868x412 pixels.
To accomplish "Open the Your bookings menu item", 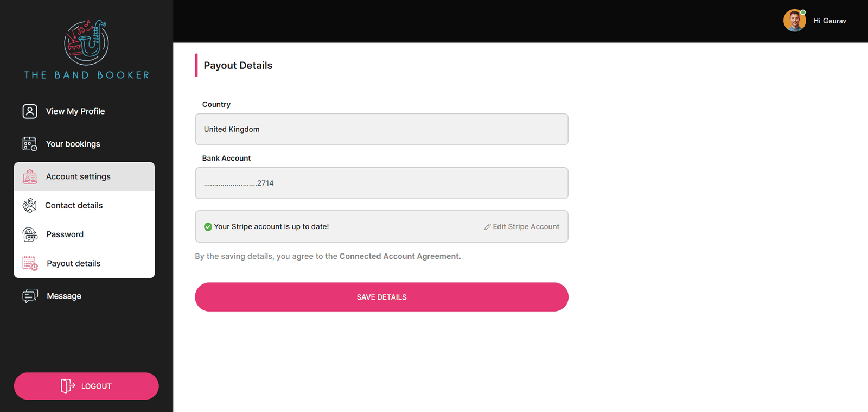I will coord(73,144).
